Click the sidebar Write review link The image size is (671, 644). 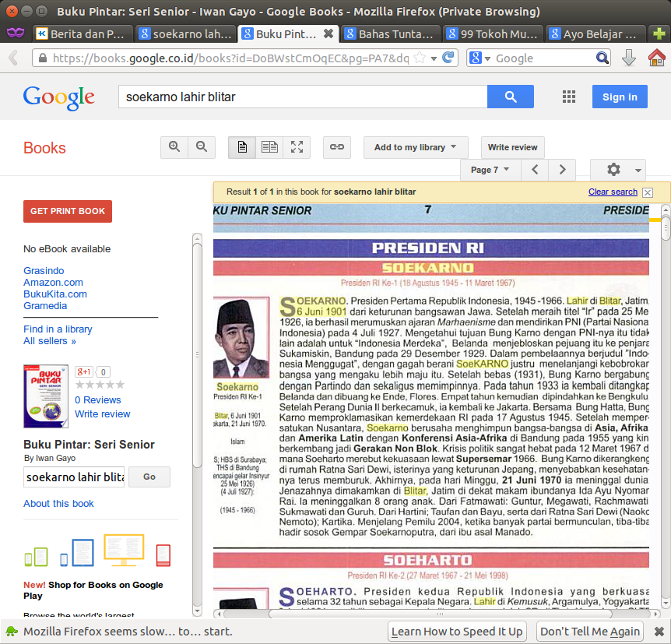pos(102,414)
